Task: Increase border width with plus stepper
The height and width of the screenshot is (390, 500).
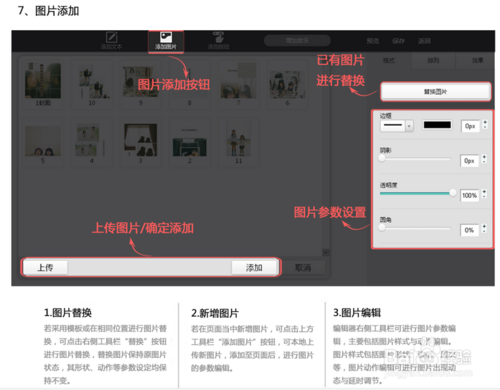Action: [485, 122]
